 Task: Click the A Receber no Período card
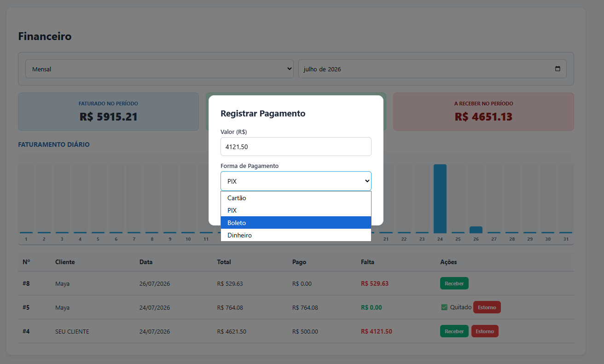tap(483, 112)
